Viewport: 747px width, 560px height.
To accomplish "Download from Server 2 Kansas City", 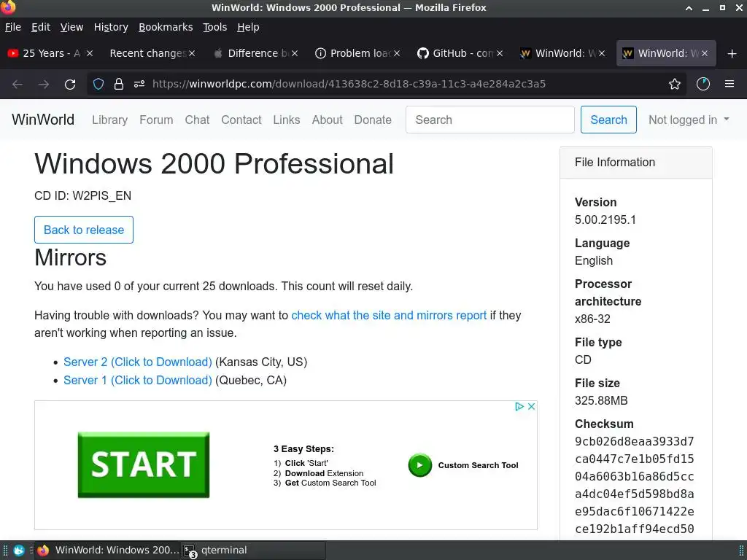I will coord(138,362).
